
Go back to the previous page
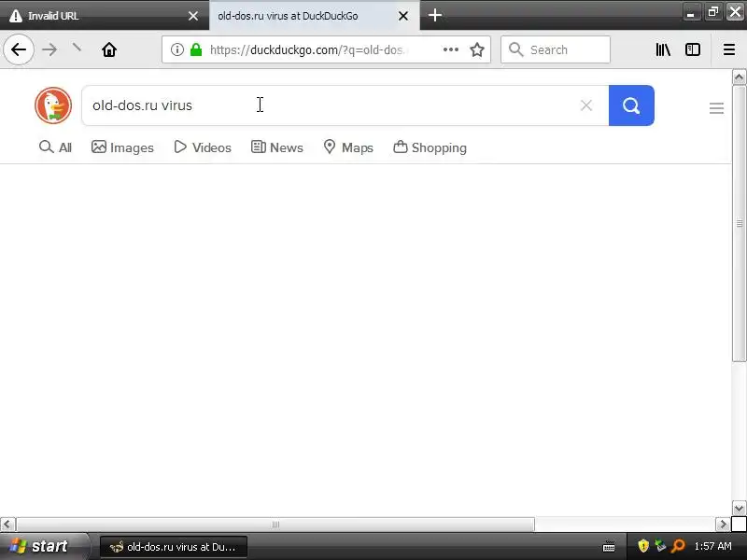(19, 49)
